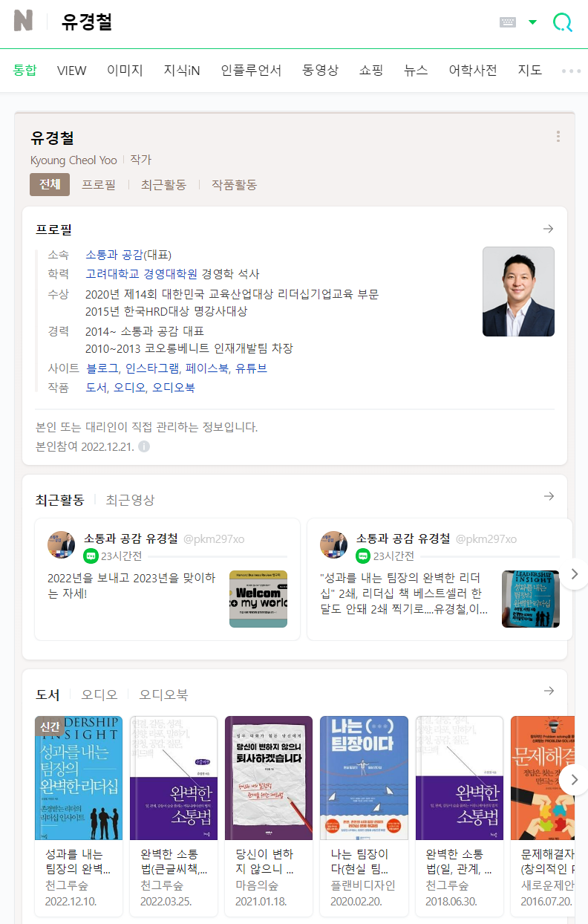Viewport: 588px width, 924px height.
Task: Open profile details via the arrow icon
Action: point(549,229)
